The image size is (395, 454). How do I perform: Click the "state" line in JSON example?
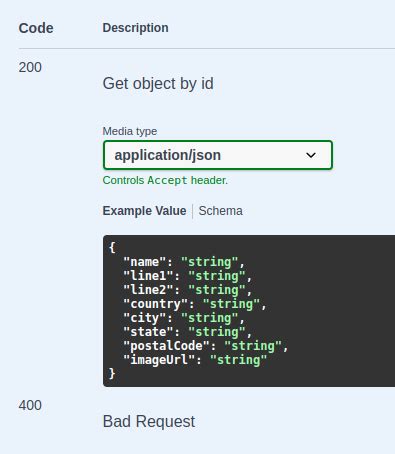point(188,332)
